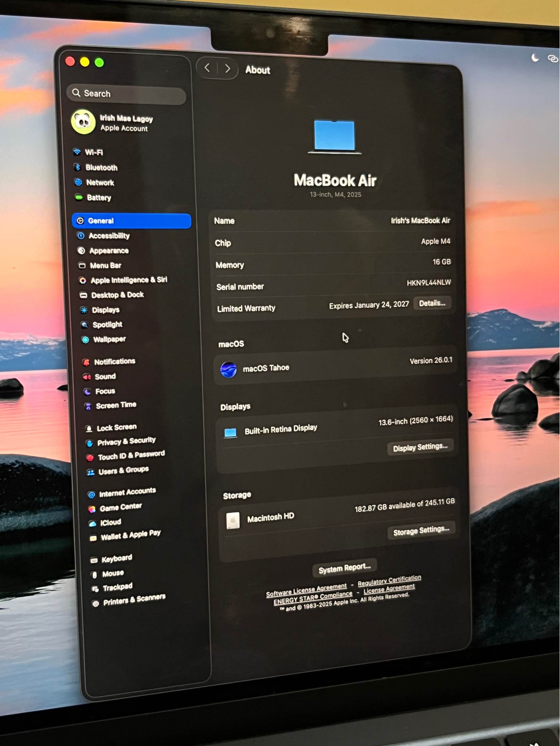Click the serial number HKN9L44NLW

click(429, 283)
